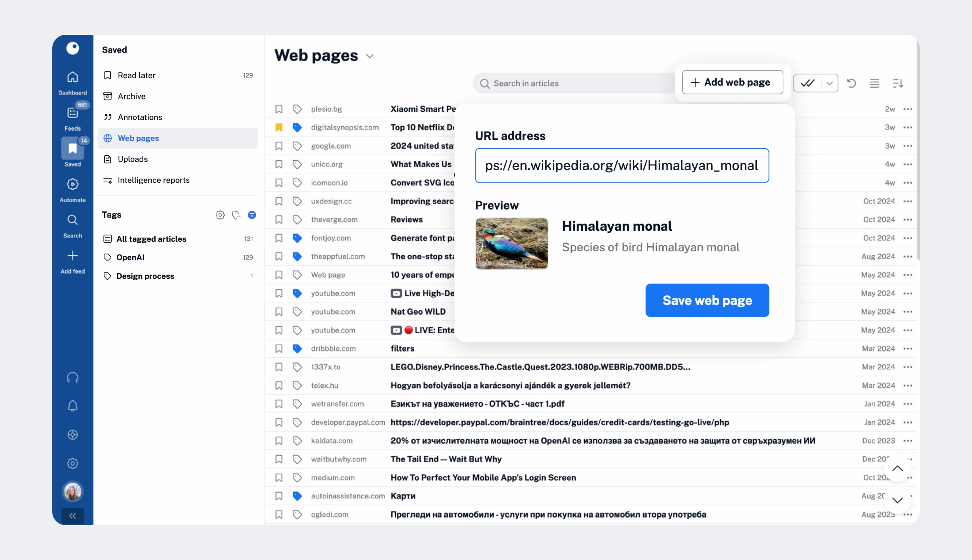972x560 pixels.
Task: Open the Automate section
Action: (73, 190)
